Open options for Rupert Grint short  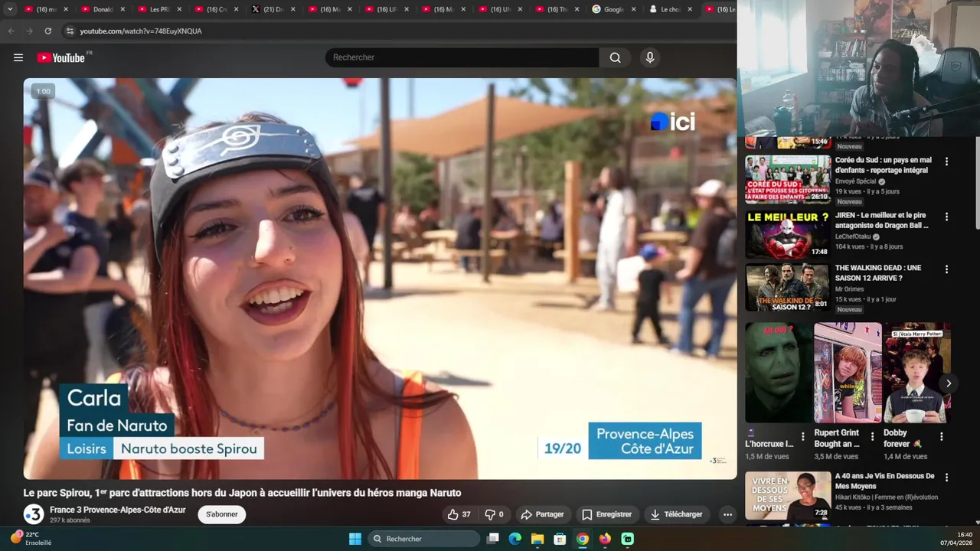point(872,437)
